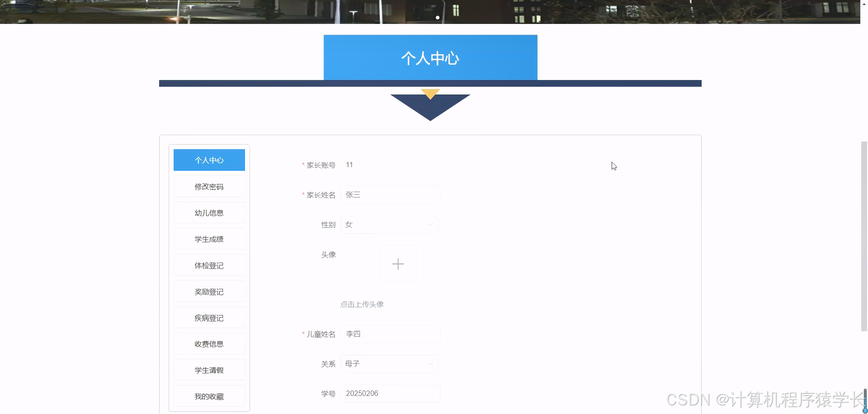Click the 家长账号 value 11
This screenshot has width=868, height=414.
pyautogui.click(x=349, y=165)
